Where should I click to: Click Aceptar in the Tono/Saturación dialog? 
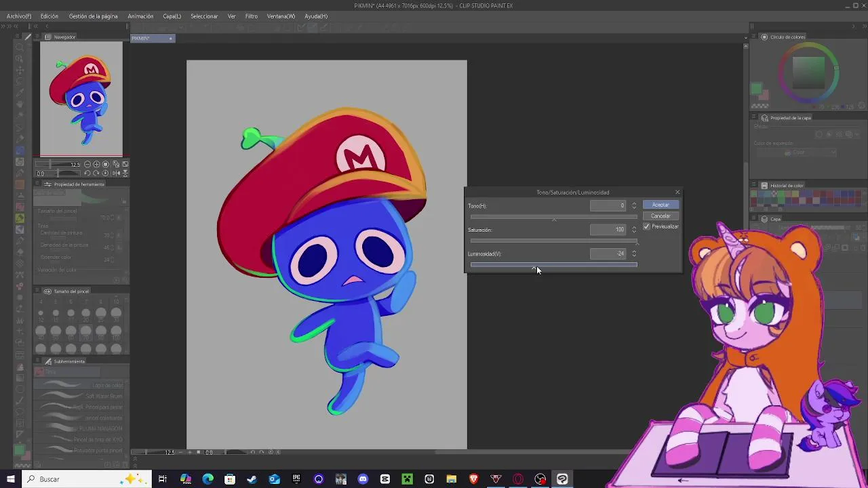click(x=660, y=205)
